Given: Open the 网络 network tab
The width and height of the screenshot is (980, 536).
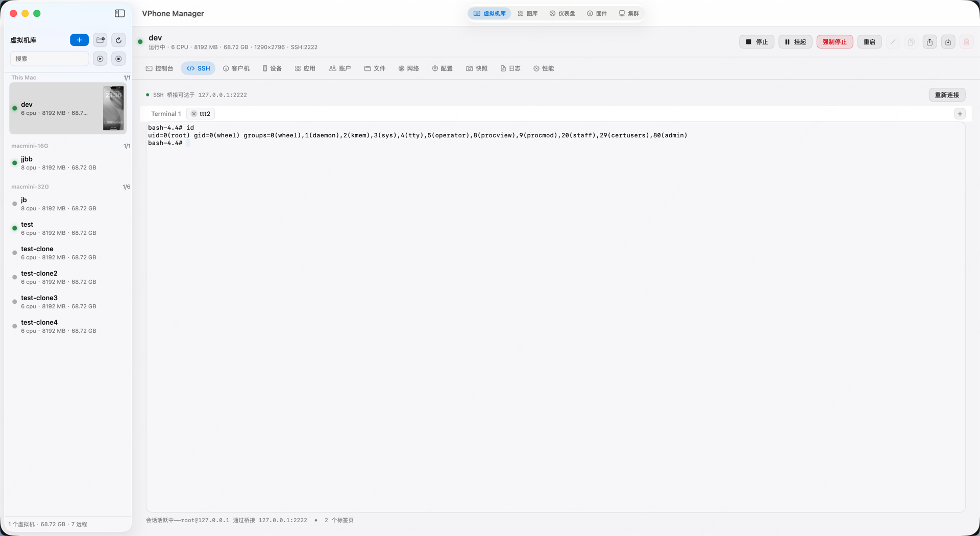Looking at the screenshot, I should 409,68.
